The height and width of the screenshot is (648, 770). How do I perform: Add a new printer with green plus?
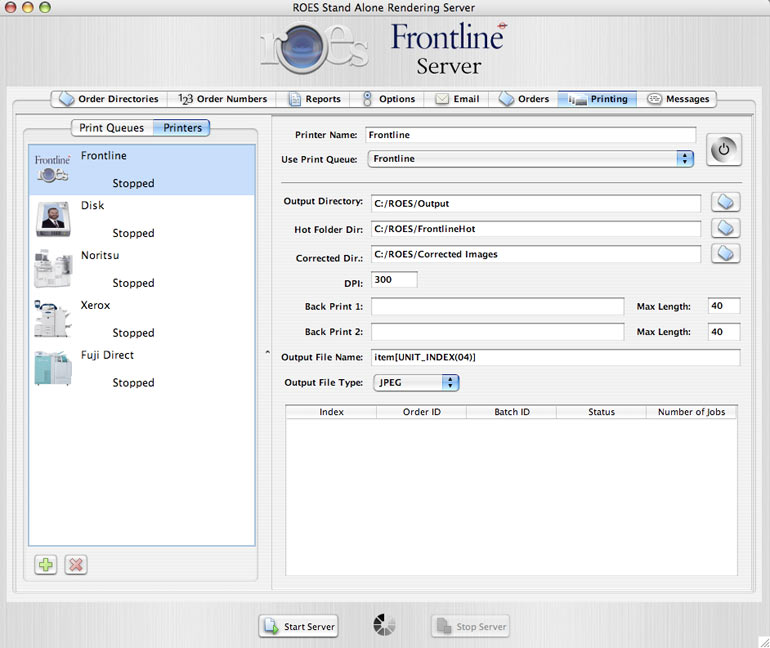click(46, 565)
